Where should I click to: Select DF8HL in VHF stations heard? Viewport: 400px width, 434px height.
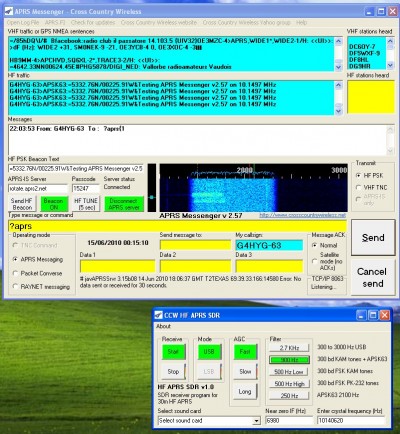359,60
